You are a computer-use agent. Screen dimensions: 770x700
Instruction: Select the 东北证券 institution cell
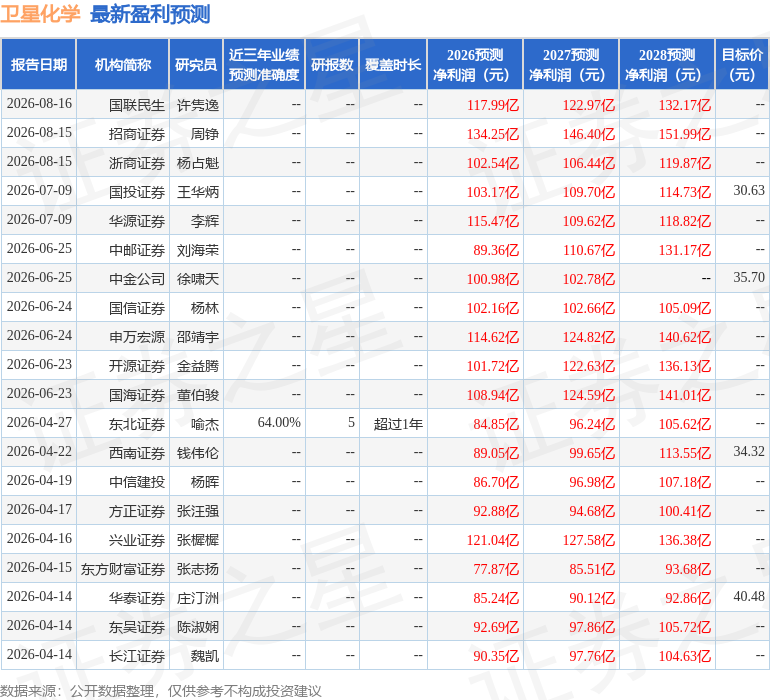pos(123,423)
